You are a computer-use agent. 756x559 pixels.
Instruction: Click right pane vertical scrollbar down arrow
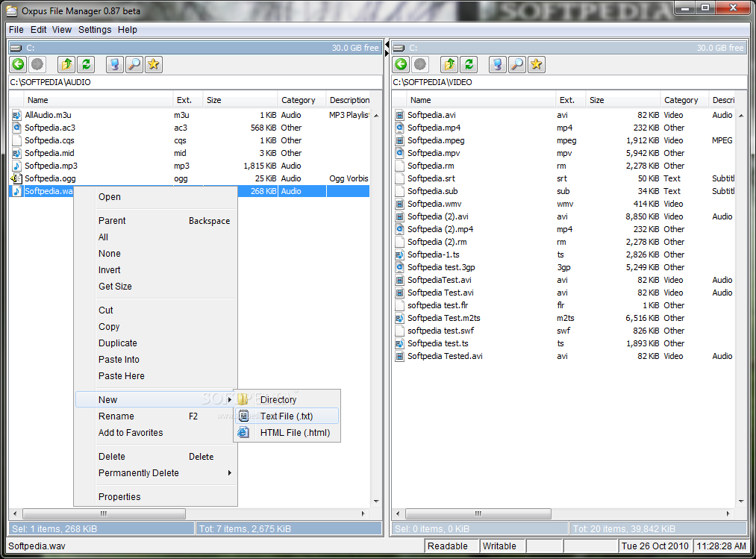741,502
